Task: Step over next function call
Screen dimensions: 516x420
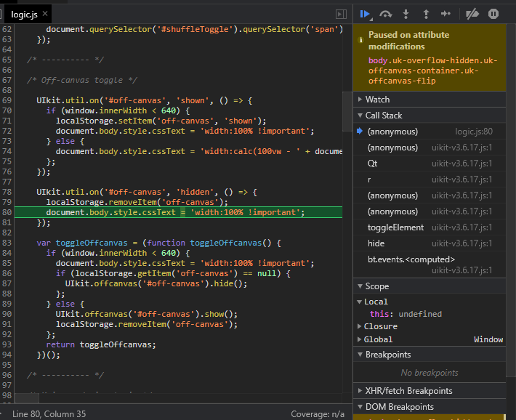Action: 385,14
